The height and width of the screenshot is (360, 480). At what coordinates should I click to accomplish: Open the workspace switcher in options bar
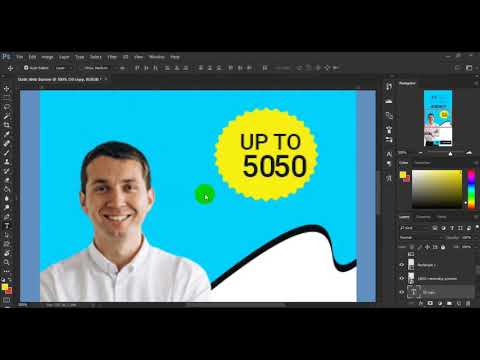469,68
